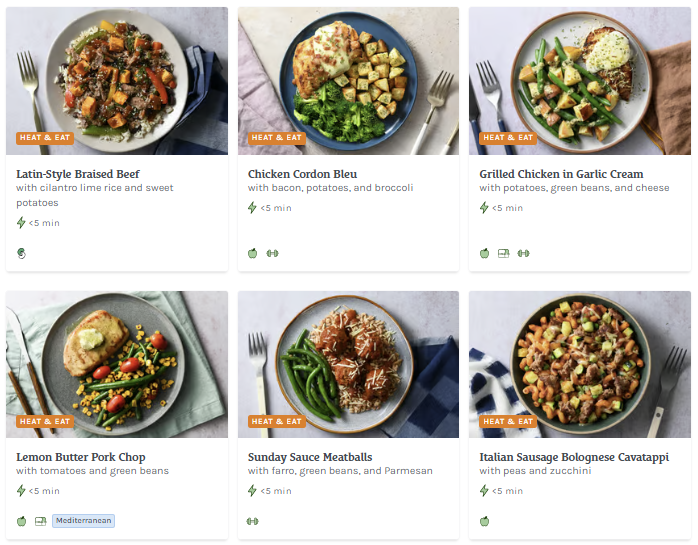Click the apple icon under Lemon Butter Pork Chop
698x545 pixels.
[x=21, y=521]
